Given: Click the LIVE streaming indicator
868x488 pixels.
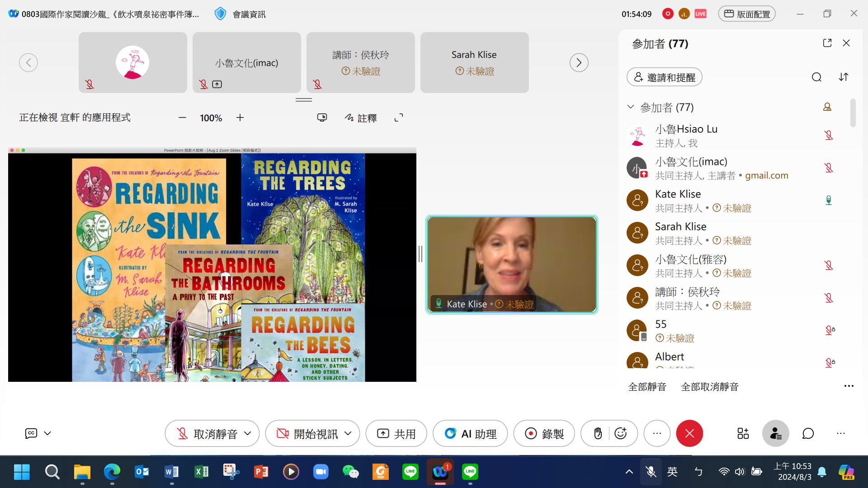Looking at the screenshot, I should pos(700,14).
